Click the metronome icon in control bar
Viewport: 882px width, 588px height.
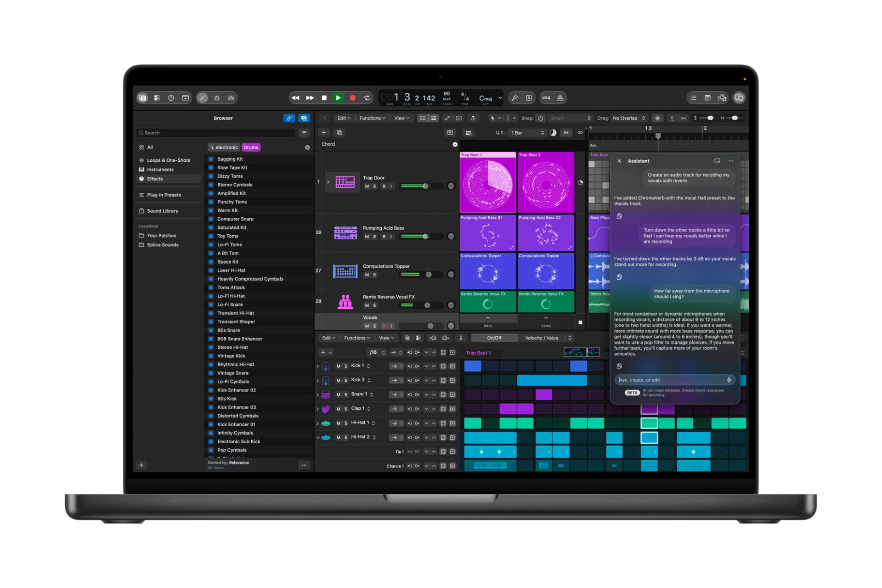click(x=560, y=98)
